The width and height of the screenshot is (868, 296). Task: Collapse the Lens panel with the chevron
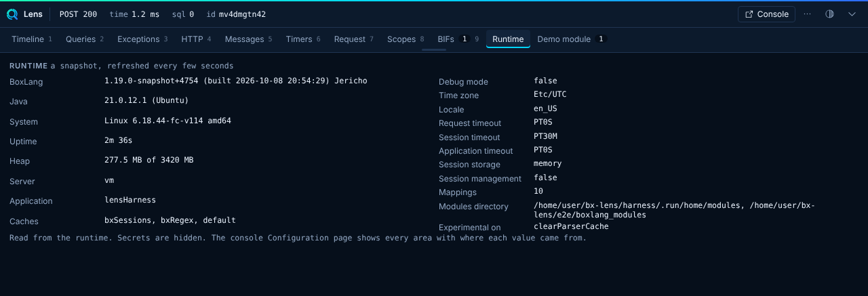852,14
